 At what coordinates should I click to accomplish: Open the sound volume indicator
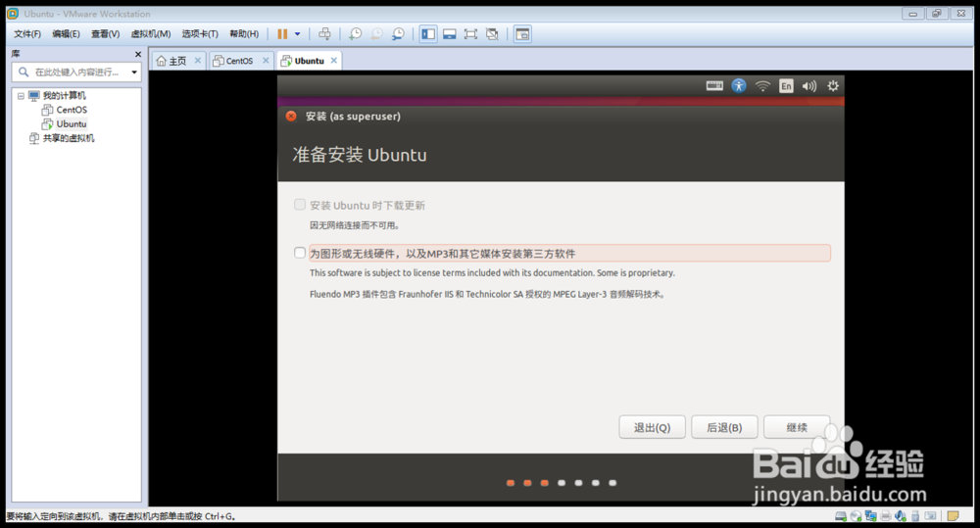[809, 86]
